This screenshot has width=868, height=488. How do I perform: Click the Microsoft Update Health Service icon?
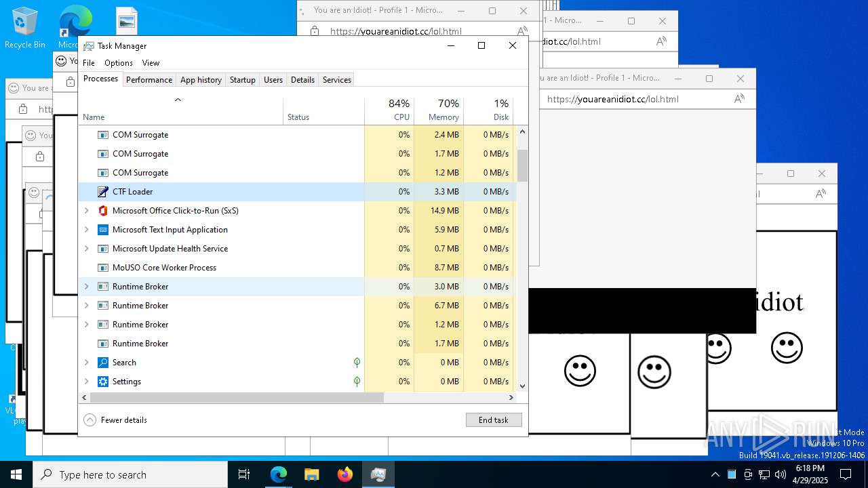pos(103,249)
